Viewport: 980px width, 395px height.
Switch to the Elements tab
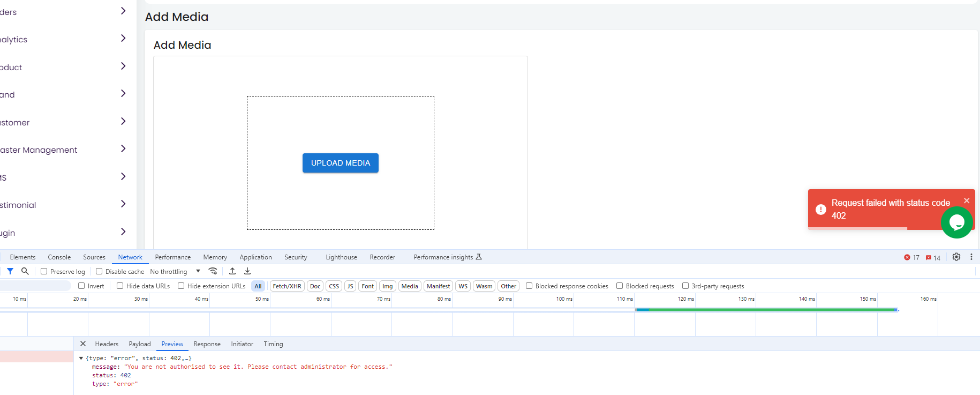tap(22, 257)
